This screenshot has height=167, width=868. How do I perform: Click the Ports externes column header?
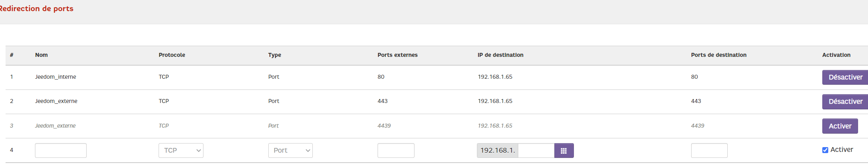tap(397, 55)
